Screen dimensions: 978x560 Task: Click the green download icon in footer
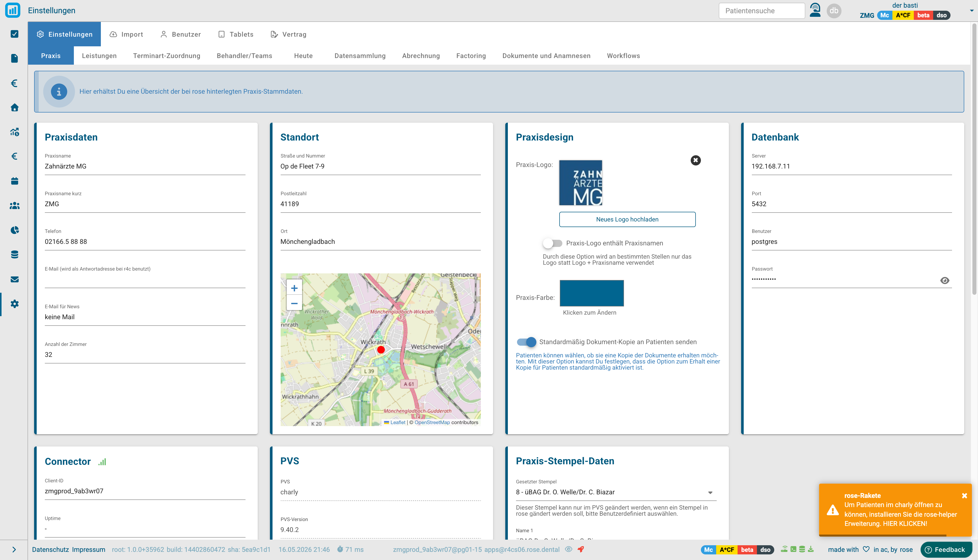[811, 549]
